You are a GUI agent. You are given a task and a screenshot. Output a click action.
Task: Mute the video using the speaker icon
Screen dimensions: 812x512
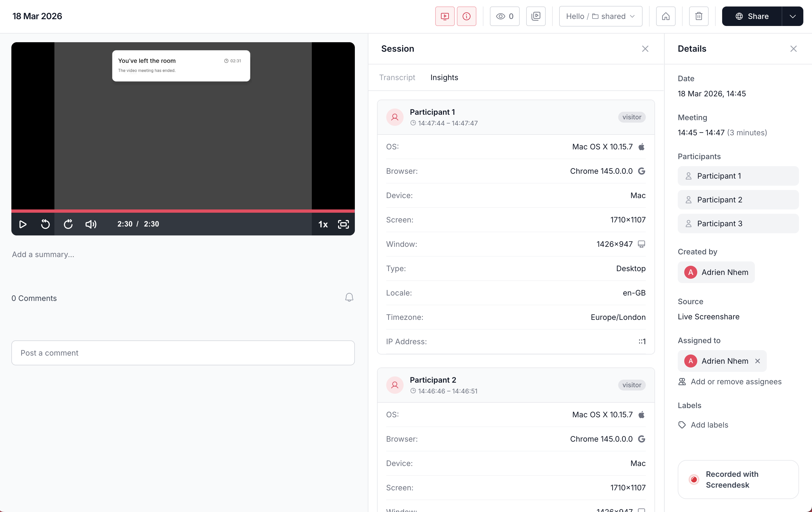point(91,224)
